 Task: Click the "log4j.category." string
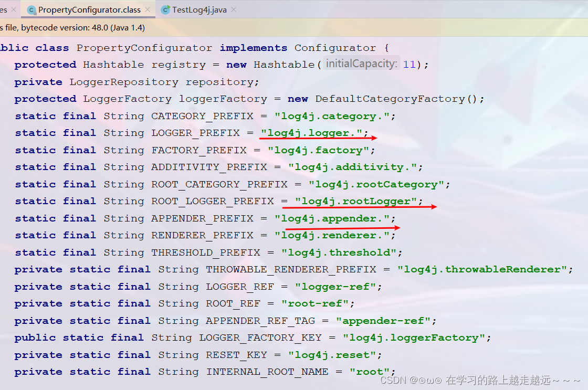pyautogui.click(x=331, y=116)
